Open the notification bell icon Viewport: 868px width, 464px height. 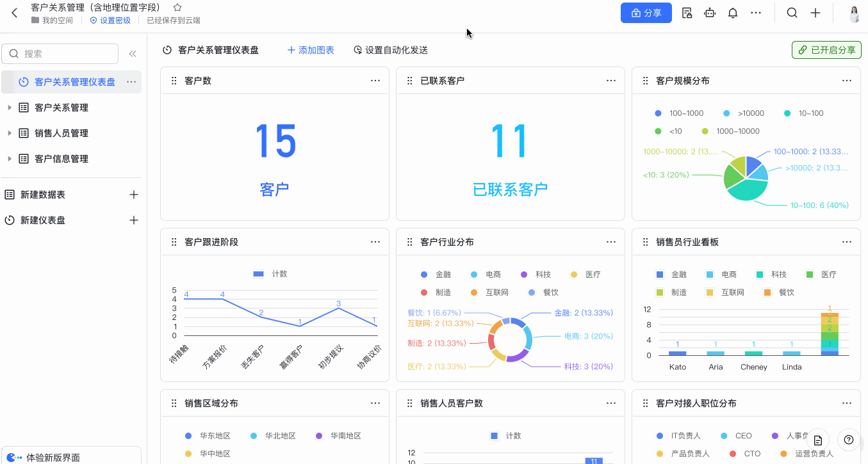pyautogui.click(x=732, y=12)
